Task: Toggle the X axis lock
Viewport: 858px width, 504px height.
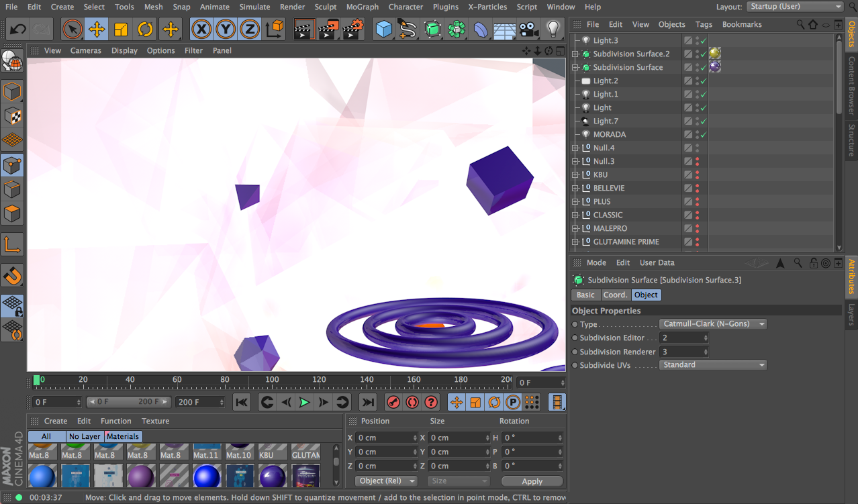Action: point(201,30)
